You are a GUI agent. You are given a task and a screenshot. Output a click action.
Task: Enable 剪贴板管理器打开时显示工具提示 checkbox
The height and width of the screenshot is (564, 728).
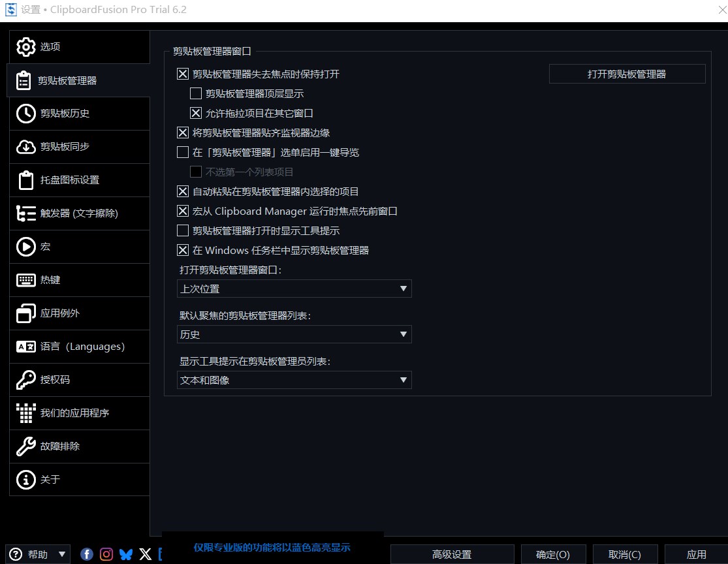[x=183, y=230]
